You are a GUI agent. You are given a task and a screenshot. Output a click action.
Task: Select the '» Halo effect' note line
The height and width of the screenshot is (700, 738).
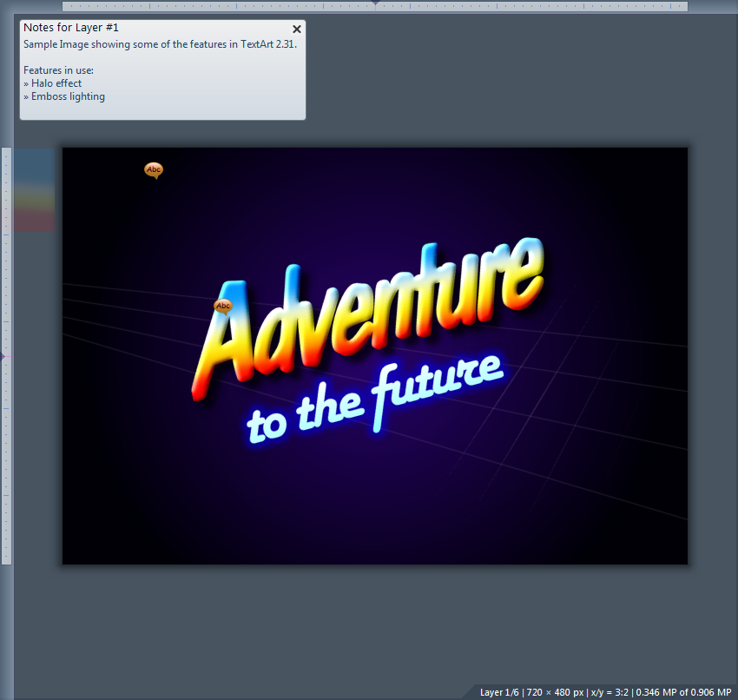pyautogui.click(x=52, y=83)
